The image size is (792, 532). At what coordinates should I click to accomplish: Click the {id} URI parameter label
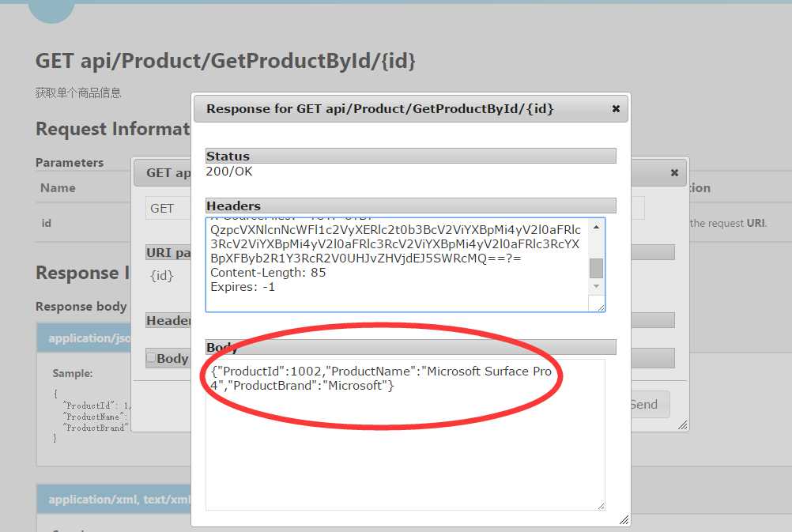(x=161, y=275)
